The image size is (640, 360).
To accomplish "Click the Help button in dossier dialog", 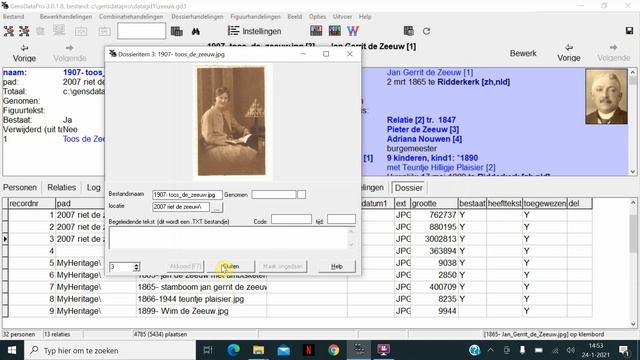I will pyautogui.click(x=337, y=267).
